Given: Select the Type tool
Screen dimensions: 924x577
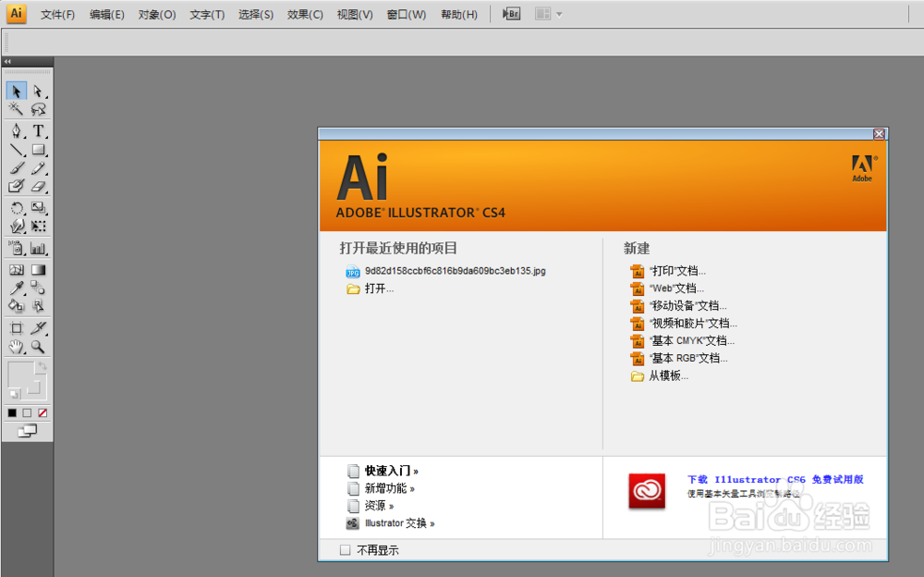Looking at the screenshot, I should click(x=38, y=130).
